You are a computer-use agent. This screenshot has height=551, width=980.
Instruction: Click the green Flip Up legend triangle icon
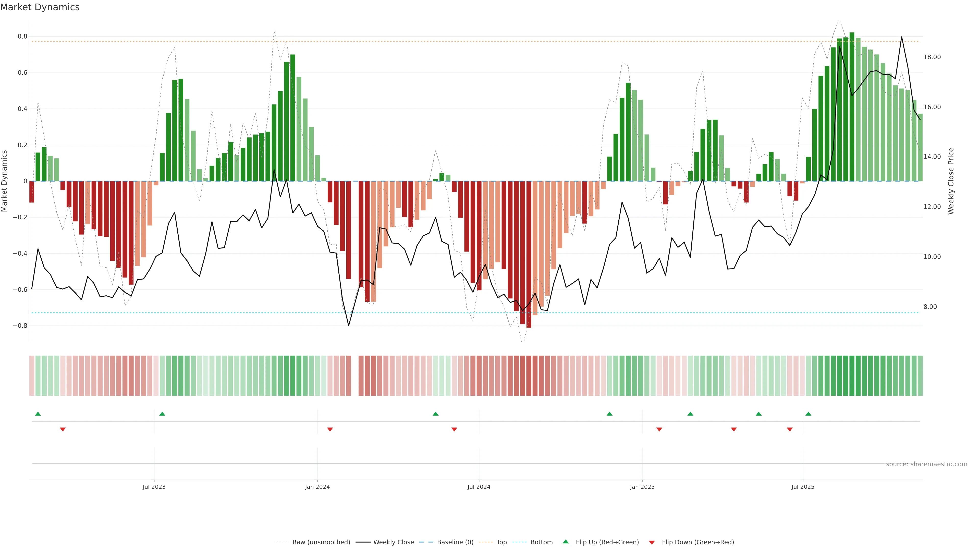[566, 542]
